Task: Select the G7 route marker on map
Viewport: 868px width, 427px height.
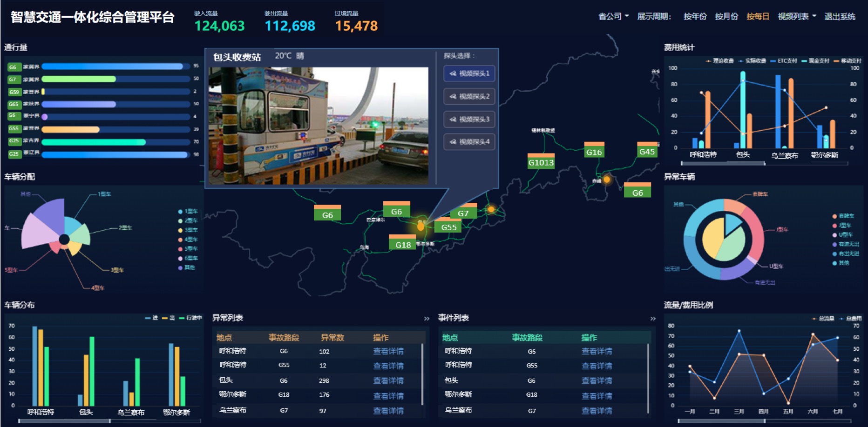Action: 463,213
